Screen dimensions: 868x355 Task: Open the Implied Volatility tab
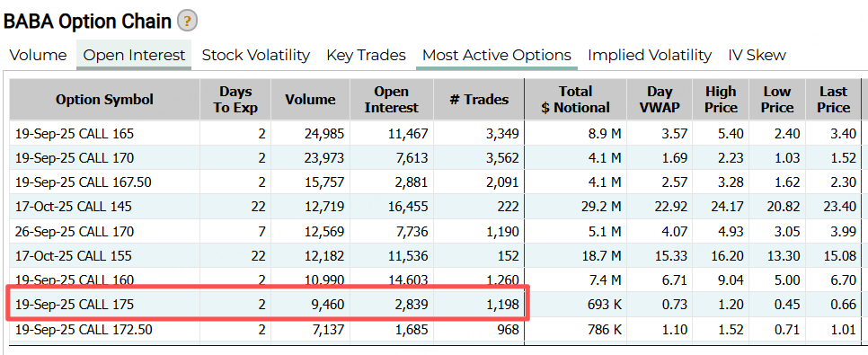click(x=650, y=56)
